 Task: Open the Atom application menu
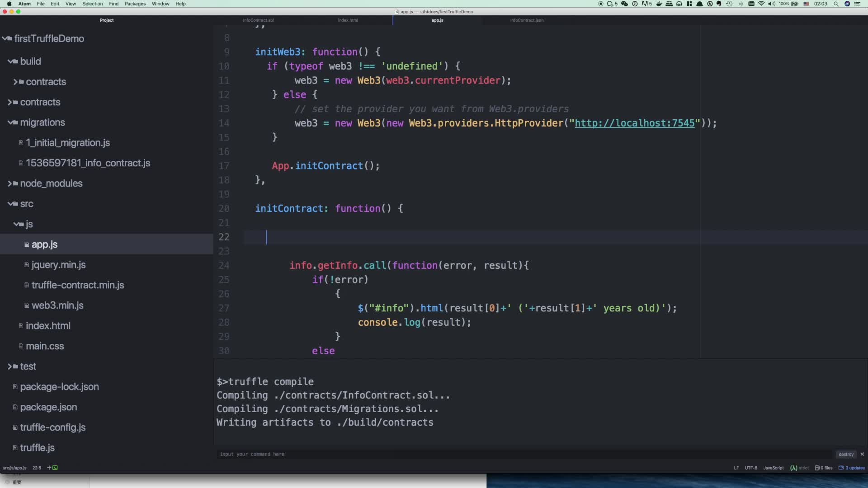point(24,4)
